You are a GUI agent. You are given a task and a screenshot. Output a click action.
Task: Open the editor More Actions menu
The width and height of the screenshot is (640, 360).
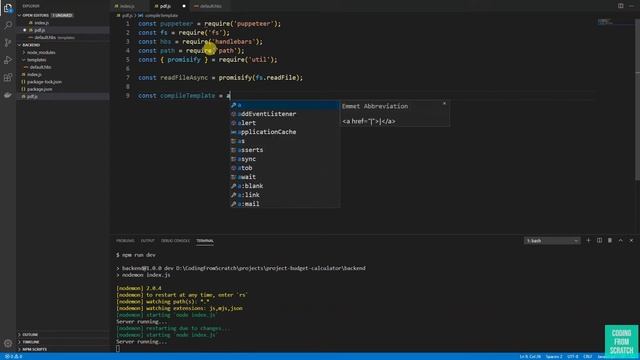point(632,6)
